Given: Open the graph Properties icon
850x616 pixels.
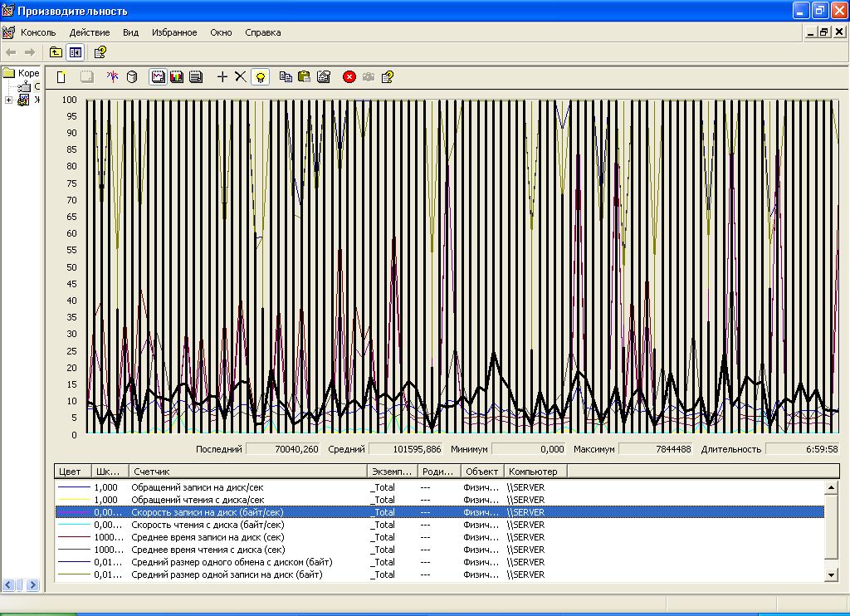Looking at the screenshot, I should pyautogui.click(x=324, y=76).
